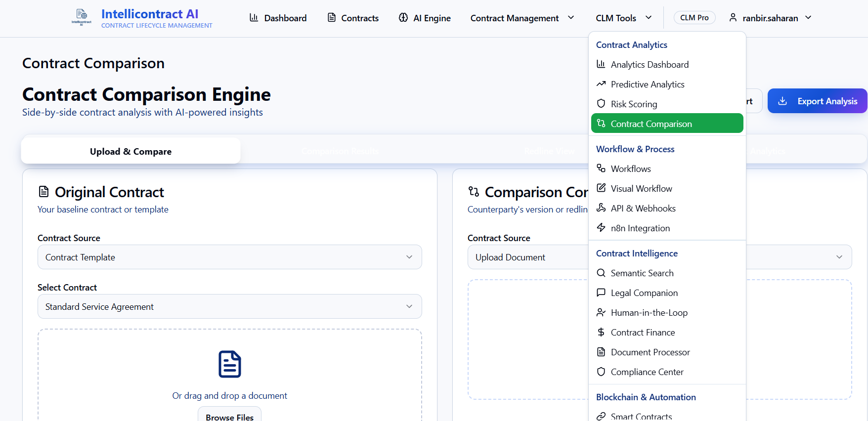Image resolution: width=868 pixels, height=421 pixels.
Task: Click the n8n Integration lightning icon
Action: point(601,228)
